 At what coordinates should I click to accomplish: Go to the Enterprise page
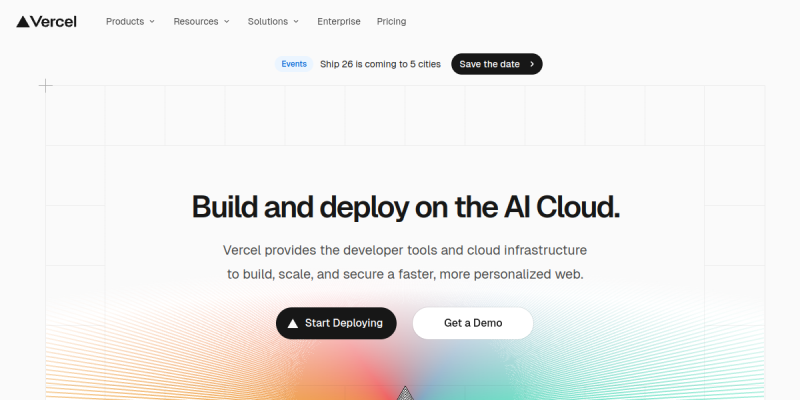(340, 21)
